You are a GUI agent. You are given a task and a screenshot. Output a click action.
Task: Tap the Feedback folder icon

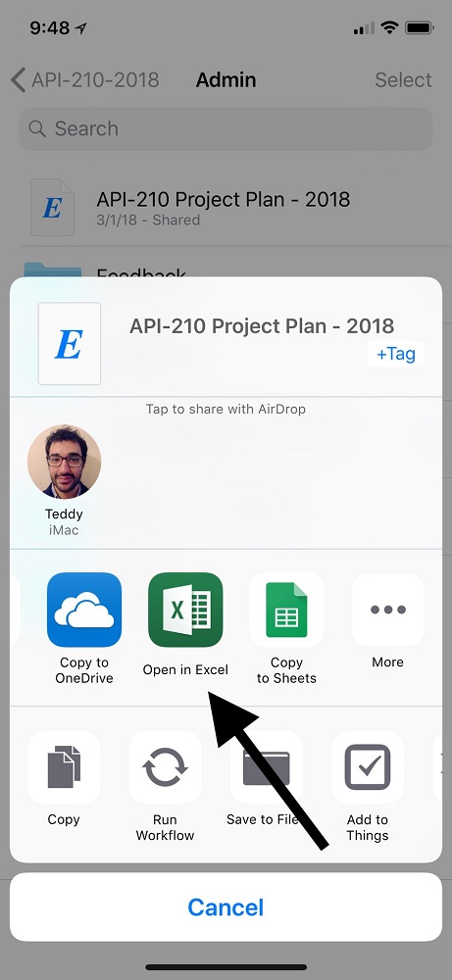pos(53,270)
